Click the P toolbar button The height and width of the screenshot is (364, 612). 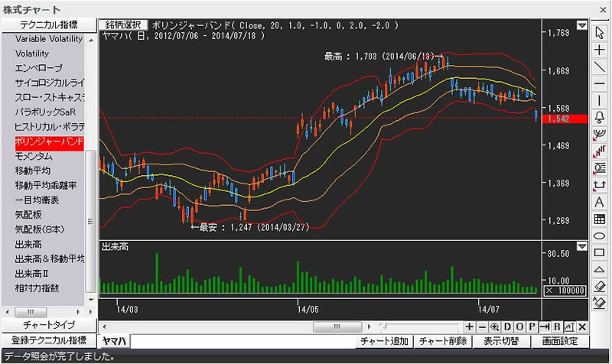pos(532,327)
